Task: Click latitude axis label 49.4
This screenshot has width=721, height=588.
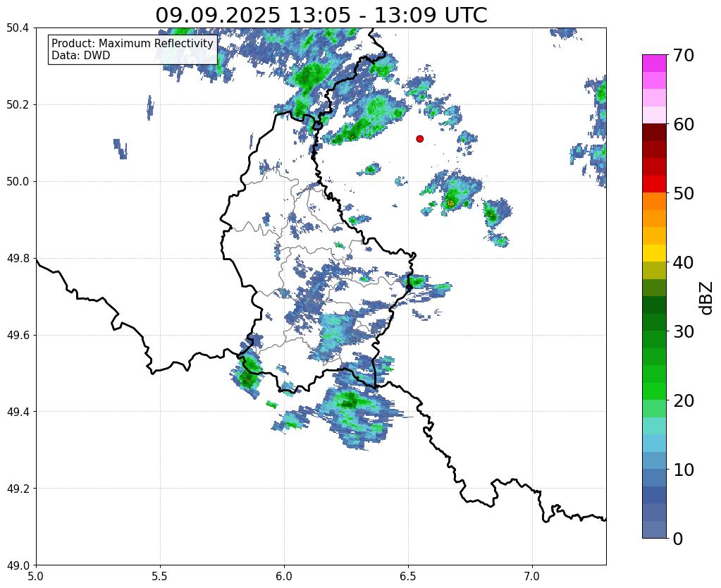Action: 18,412
